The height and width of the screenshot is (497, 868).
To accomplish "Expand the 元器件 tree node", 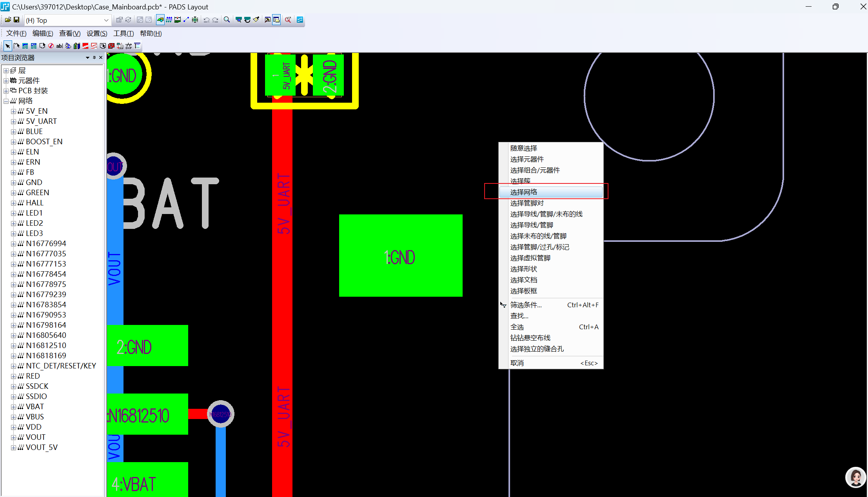I will [6, 81].
